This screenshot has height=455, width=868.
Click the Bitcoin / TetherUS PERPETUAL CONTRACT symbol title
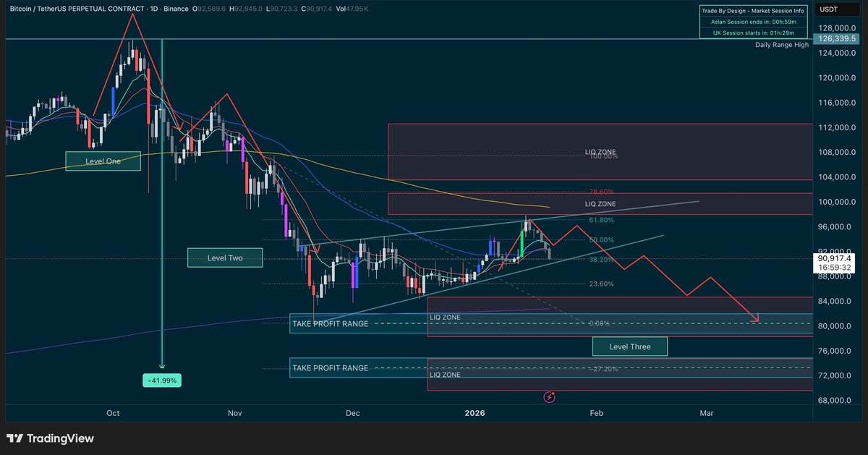77,9
